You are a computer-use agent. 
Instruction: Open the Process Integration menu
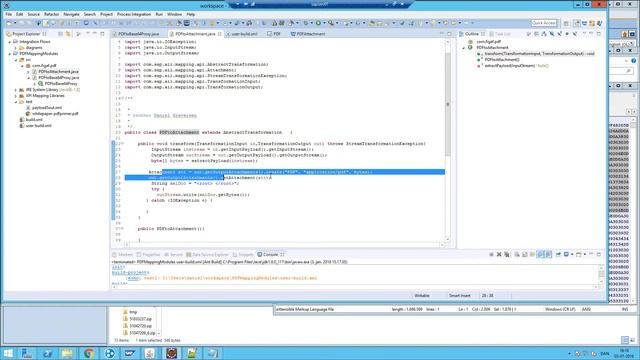pos(134,14)
